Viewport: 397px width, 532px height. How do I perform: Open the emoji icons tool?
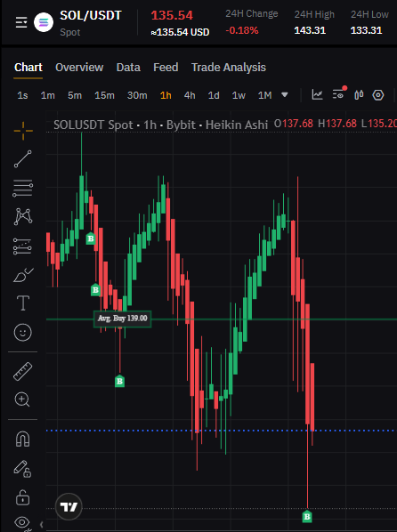coord(23,332)
